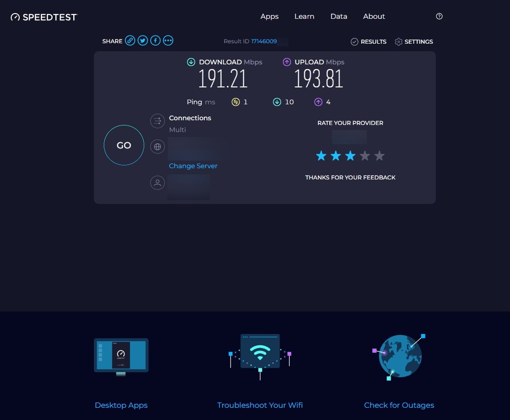Viewport: 510px width, 420px height.
Task: Click the Multi connections text
Action: click(x=178, y=130)
